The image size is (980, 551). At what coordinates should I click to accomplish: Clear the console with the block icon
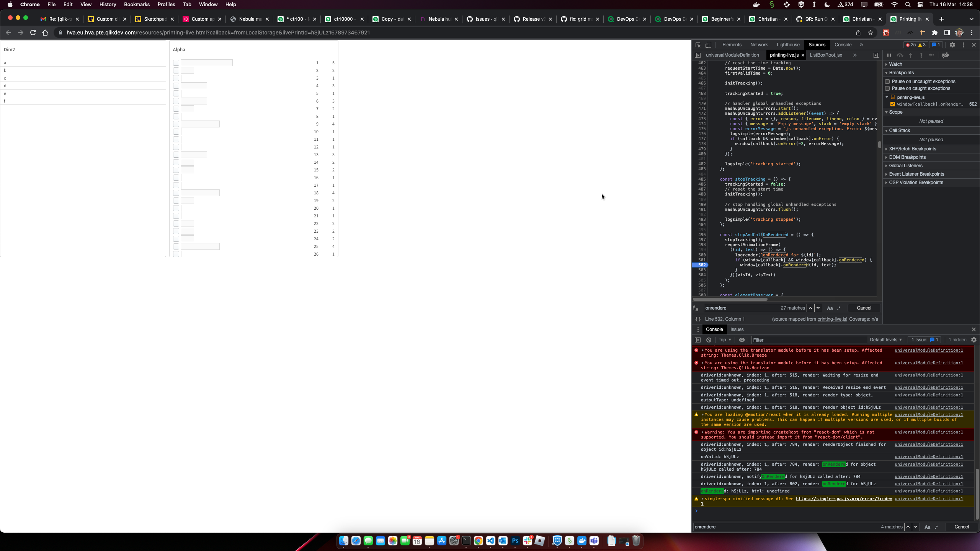coord(709,340)
